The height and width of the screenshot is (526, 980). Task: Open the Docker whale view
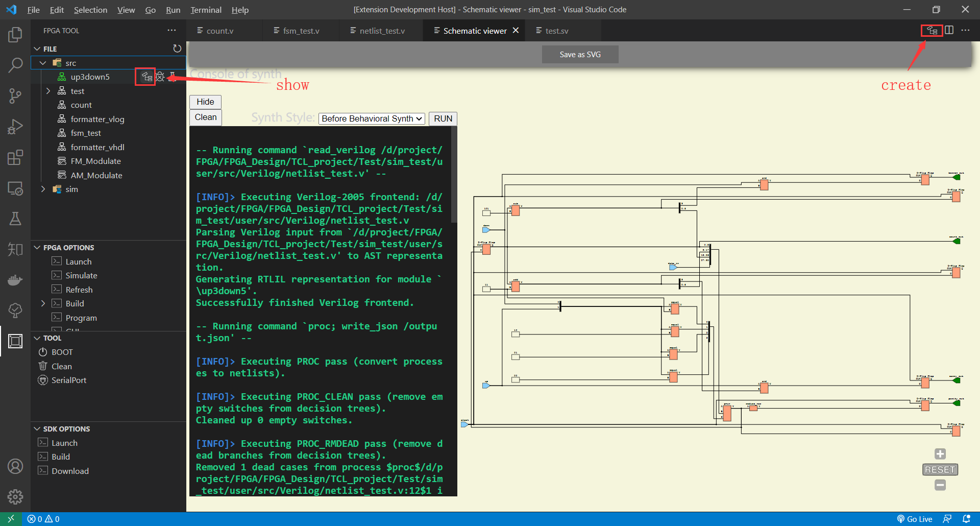point(15,280)
